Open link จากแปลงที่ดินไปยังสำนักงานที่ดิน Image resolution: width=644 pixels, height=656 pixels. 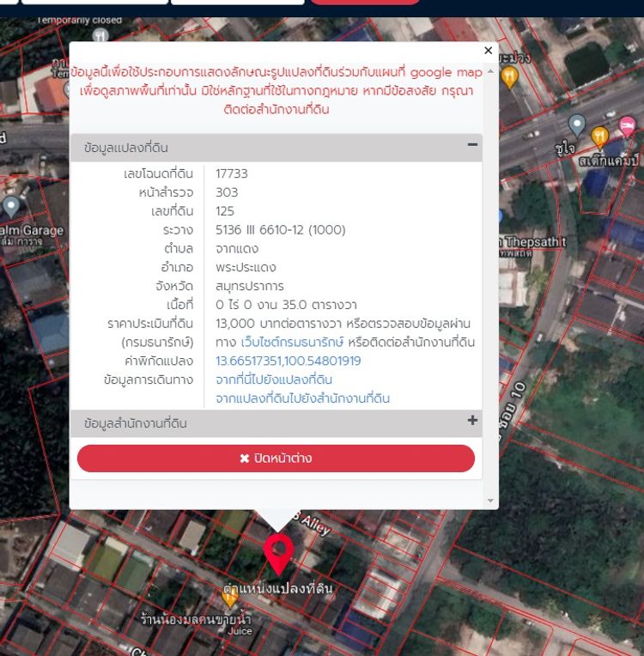click(302, 398)
